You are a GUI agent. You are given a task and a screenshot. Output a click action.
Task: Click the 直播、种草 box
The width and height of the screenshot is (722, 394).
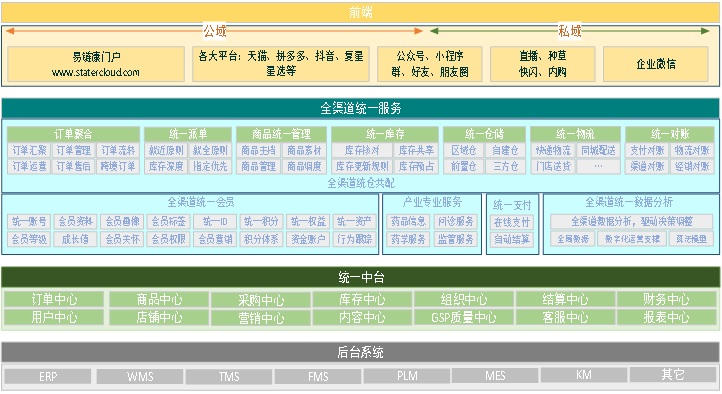(542, 64)
